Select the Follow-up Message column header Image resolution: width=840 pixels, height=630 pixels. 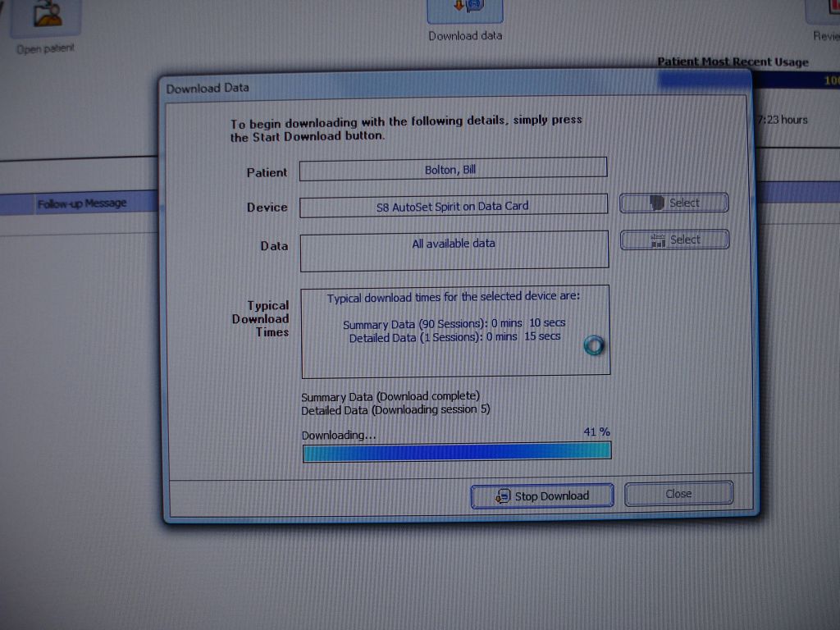[81, 203]
